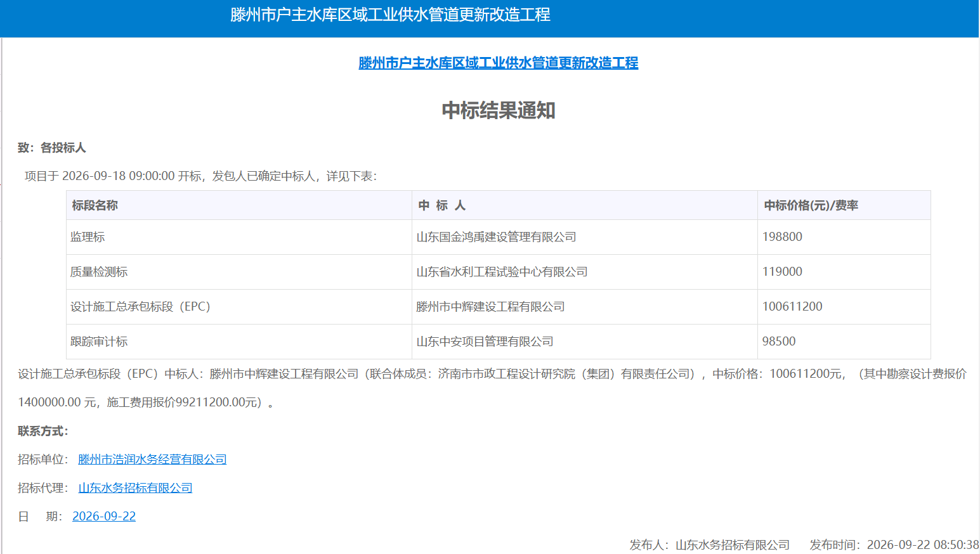This screenshot has height=554, width=980.
Task: Click the 2026-09-22 date link
Action: tap(104, 517)
